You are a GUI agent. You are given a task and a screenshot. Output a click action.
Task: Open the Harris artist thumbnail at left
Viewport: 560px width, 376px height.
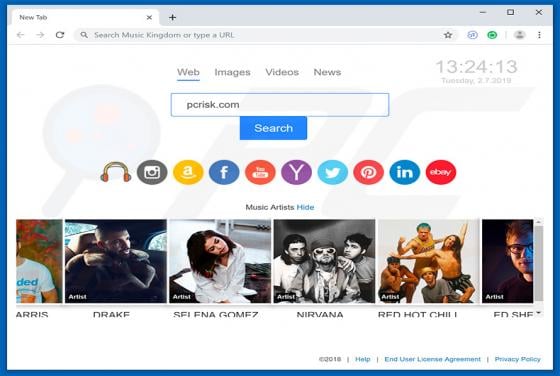[39, 261]
